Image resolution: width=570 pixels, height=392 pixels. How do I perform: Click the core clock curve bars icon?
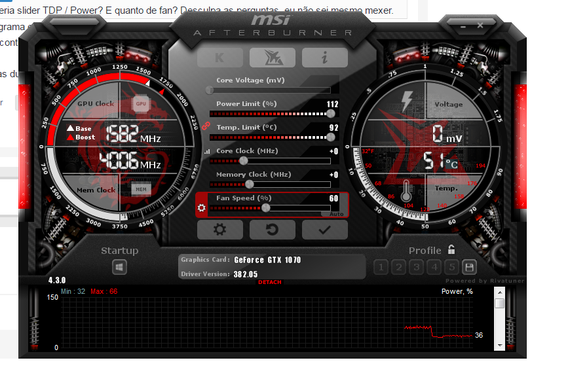pos(207,151)
